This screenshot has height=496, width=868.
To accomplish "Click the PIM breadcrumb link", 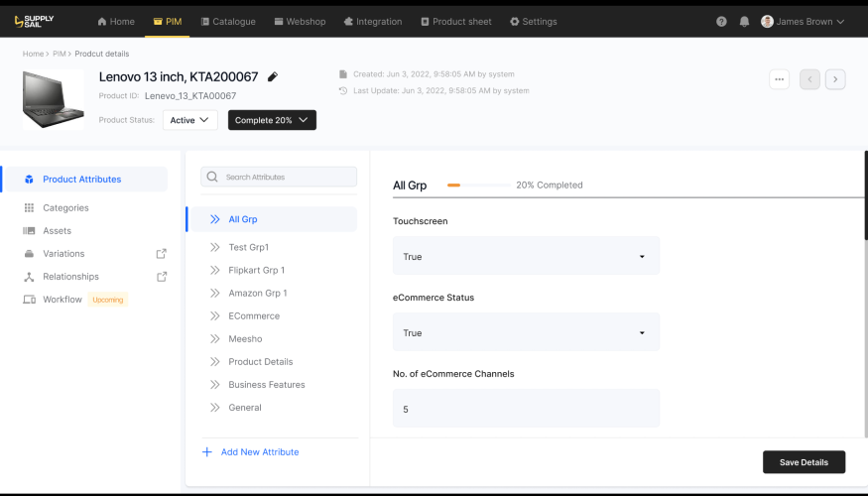I will [60, 54].
